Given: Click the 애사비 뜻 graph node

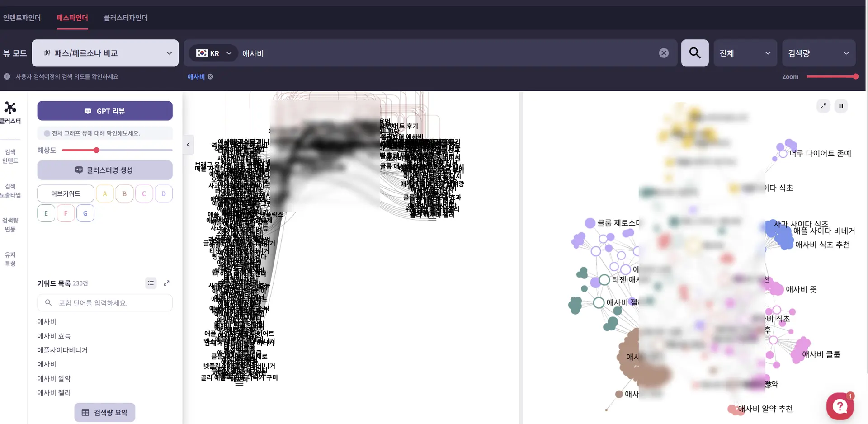Looking at the screenshot, I should pyautogui.click(x=777, y=289).
